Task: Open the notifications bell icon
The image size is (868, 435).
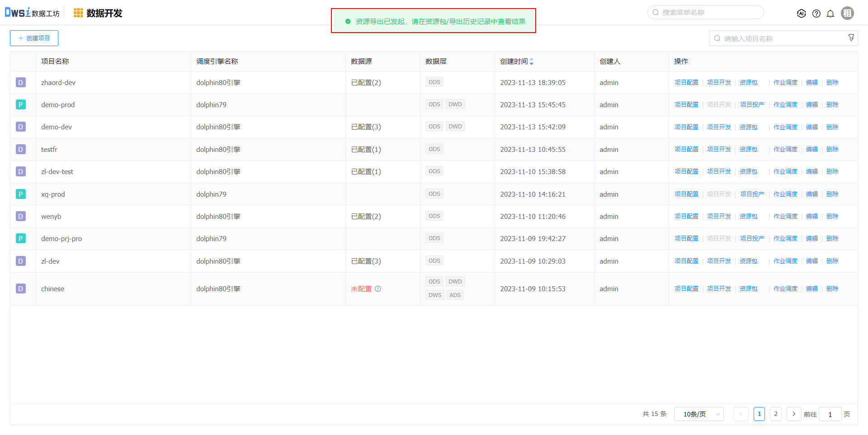Action: click(830, 14)
